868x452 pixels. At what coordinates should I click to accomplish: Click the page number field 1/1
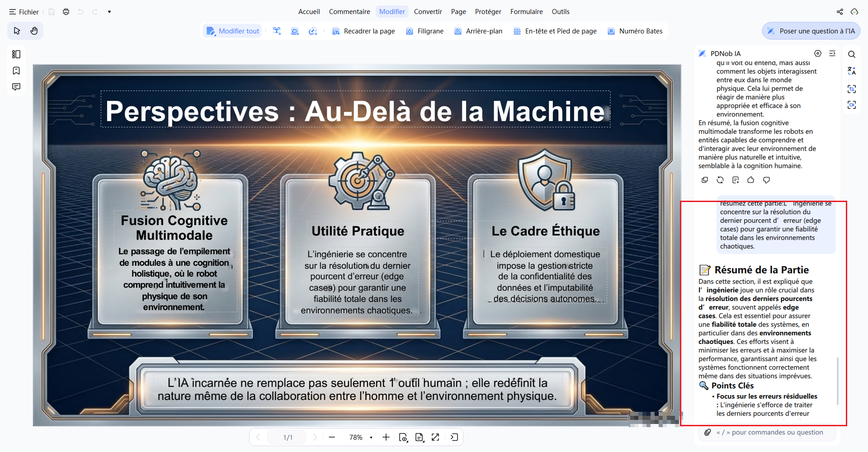coord(288,437)
